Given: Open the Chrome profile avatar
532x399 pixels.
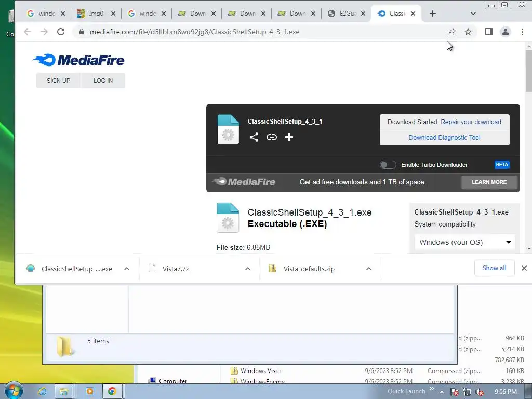Looking at the screenshot, I should point(505,32).
